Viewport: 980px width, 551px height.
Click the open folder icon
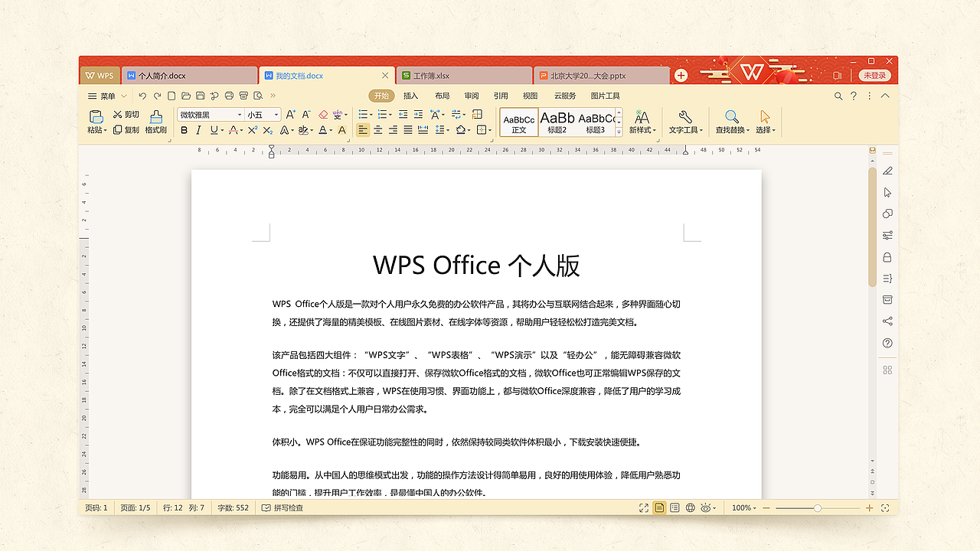coord(185,96)
